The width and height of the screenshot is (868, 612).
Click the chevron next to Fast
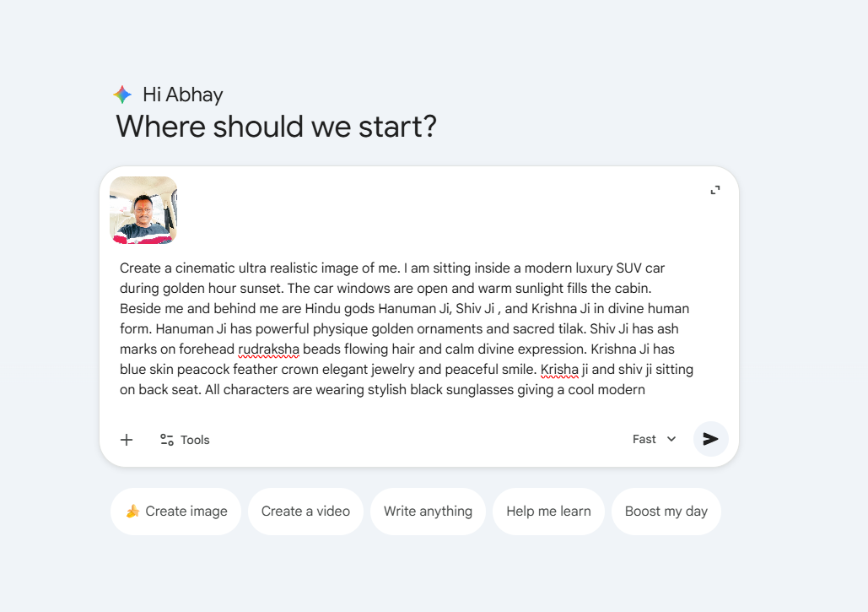pos(671,439)
